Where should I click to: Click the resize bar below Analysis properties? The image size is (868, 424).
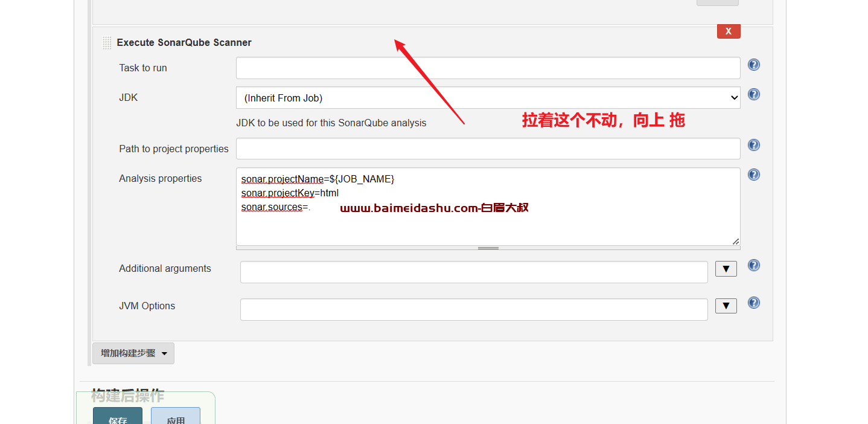click(x=488, y=248)
